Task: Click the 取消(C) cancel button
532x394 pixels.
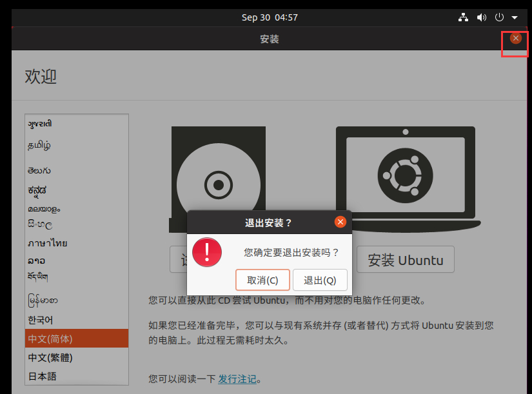Action: [x=262, y=280]
